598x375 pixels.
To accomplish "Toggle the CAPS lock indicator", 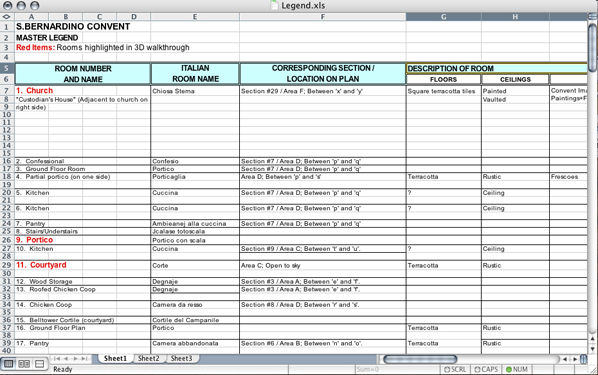I will coord(486,369).
